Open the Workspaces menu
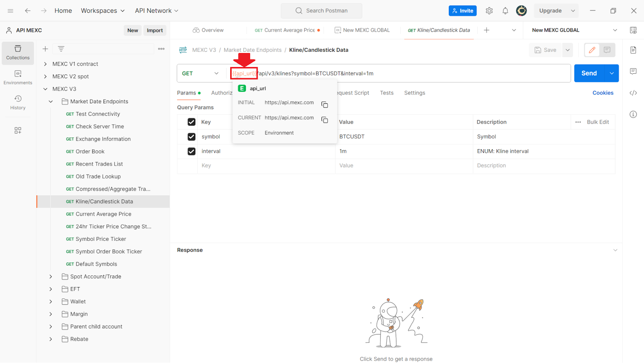 (103, 11)
